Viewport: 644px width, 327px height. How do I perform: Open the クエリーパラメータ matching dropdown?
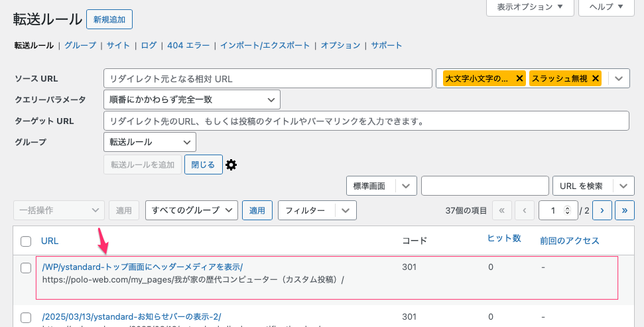click(x=192, y=99)
